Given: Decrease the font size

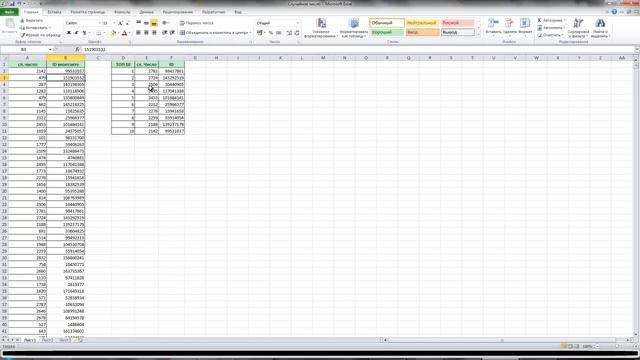Looking at the screenshot, I should pyautogui.click(x=127, y=23).
